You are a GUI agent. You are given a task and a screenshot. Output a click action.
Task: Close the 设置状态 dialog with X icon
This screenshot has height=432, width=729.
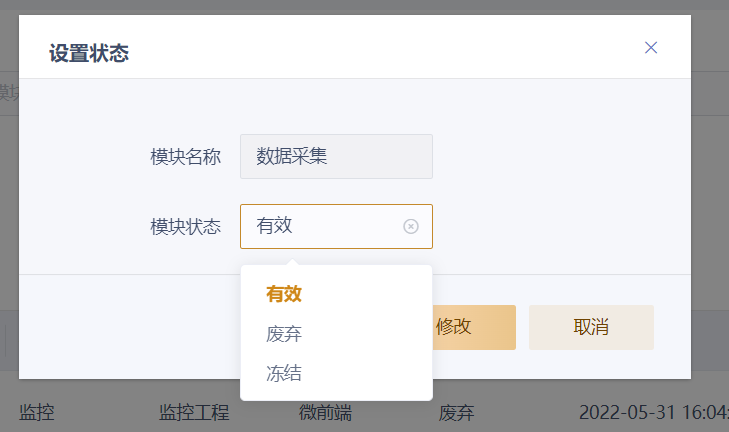(x=651, y=48)
